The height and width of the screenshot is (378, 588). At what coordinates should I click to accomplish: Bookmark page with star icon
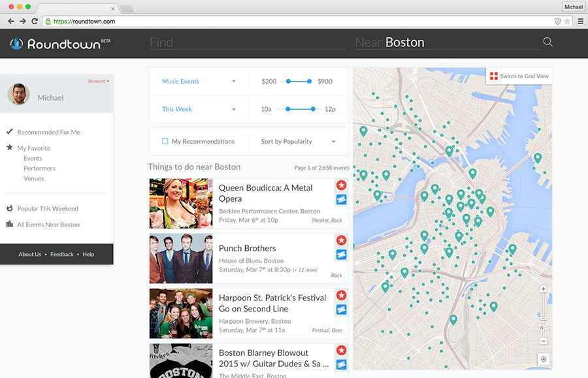(567, 22)
